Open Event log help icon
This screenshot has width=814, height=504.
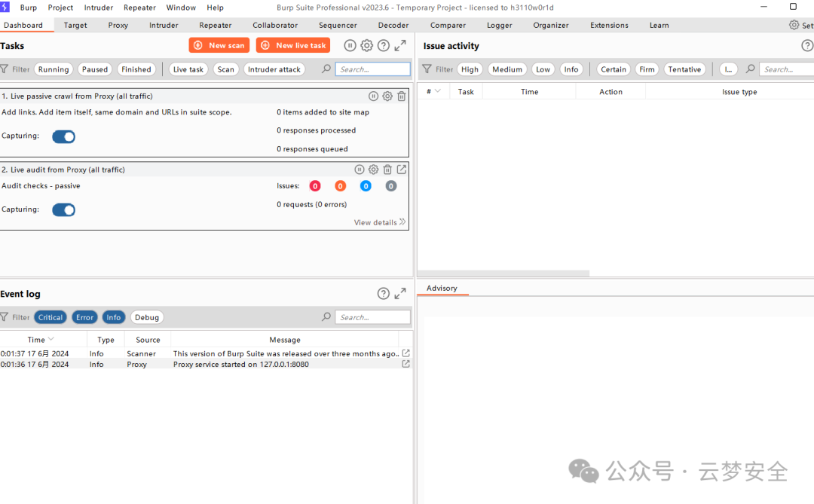click(383, 294)
